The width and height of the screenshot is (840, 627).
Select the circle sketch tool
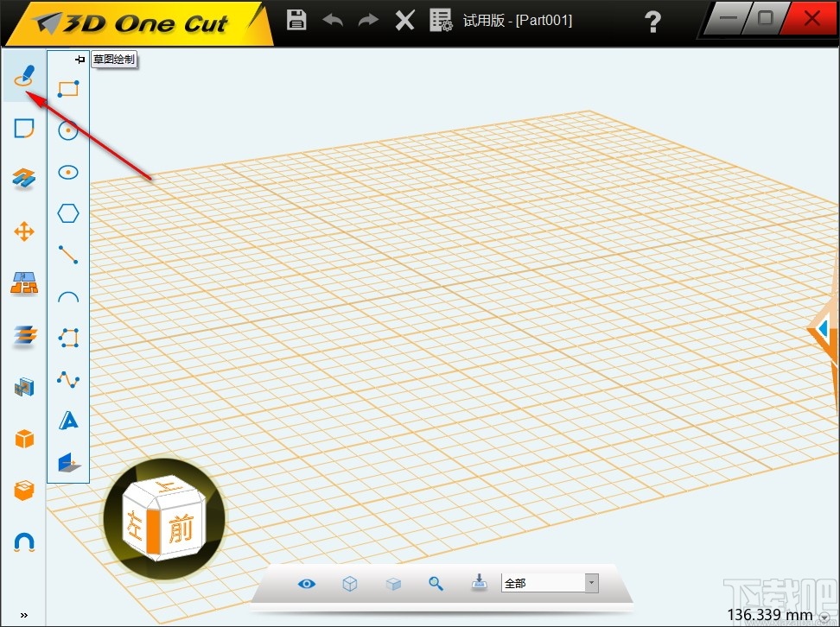pos(68,130)
